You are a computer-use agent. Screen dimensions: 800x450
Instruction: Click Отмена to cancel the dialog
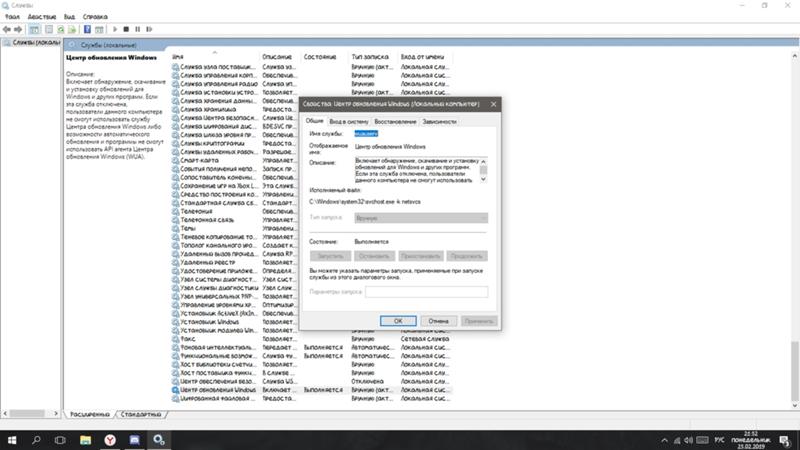pyautogui.click(x=438, y=321)
